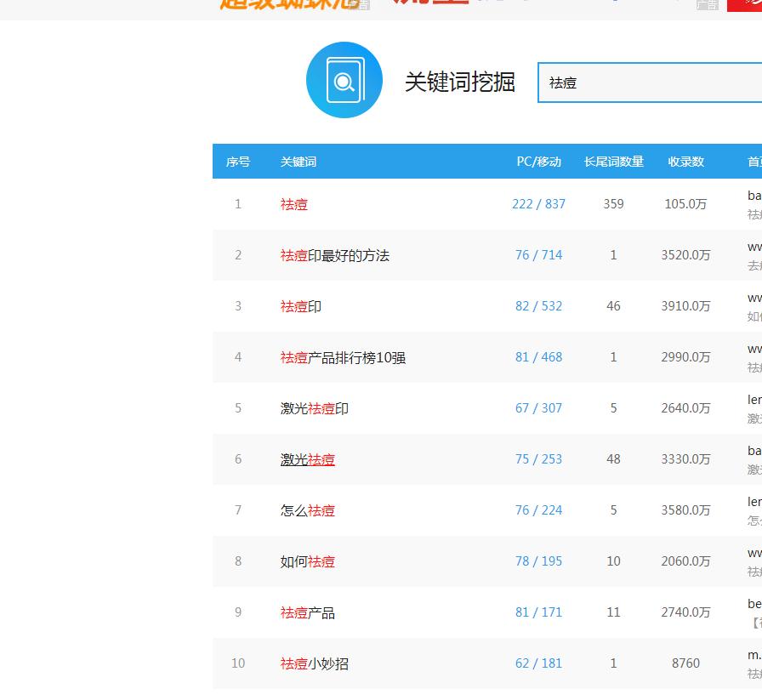Viewport: 762px width, 700px height.
Task: Click the blue magnifier keyword mining icon
Action: [x=344, y=80]
